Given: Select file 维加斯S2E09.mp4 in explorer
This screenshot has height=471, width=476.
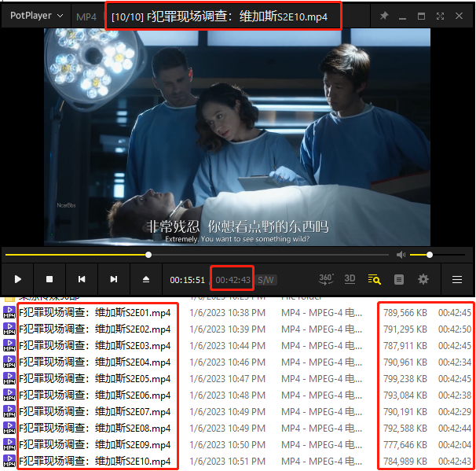Looking at the screenshot, I should tap(95, 445).
